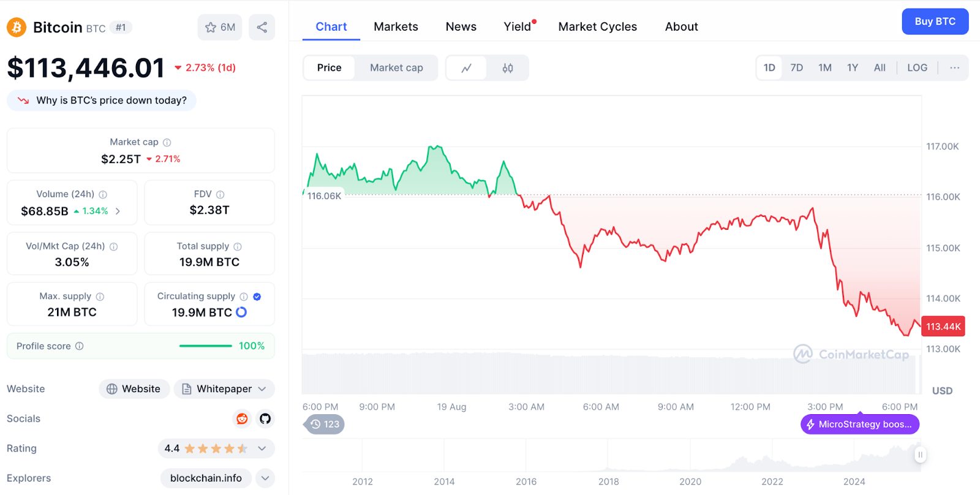This screenshot has height=495, width=980.
Task: Expand the Whitepaper dropdown
Action: coord(224,389)
